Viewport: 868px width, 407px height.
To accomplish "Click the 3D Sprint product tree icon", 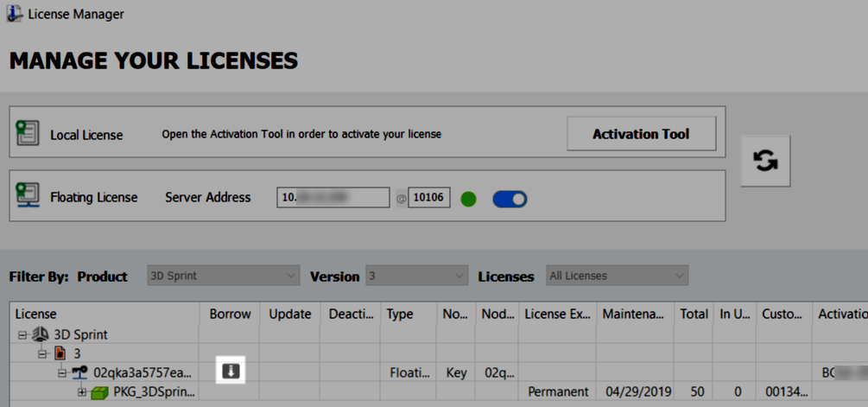I will (x=41, y=334).
